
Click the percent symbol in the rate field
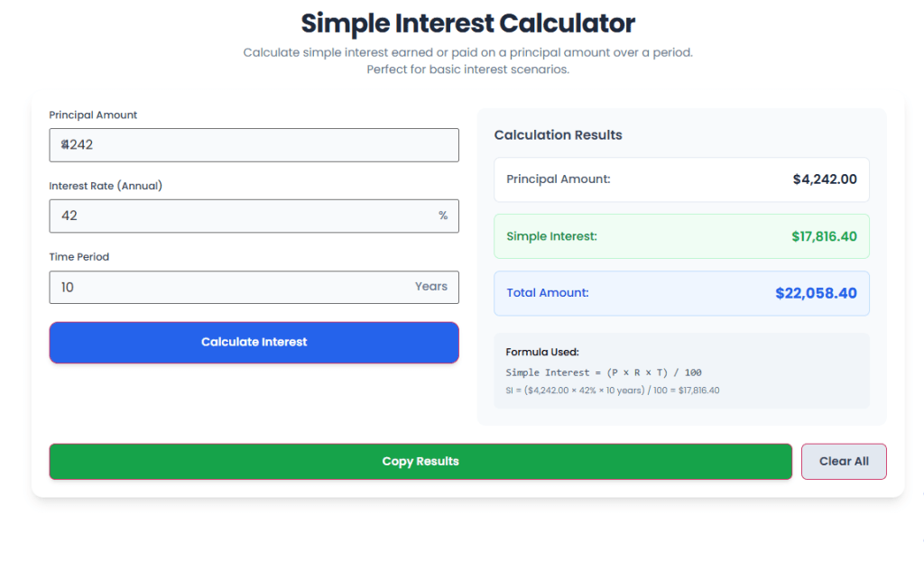point(442,216)
